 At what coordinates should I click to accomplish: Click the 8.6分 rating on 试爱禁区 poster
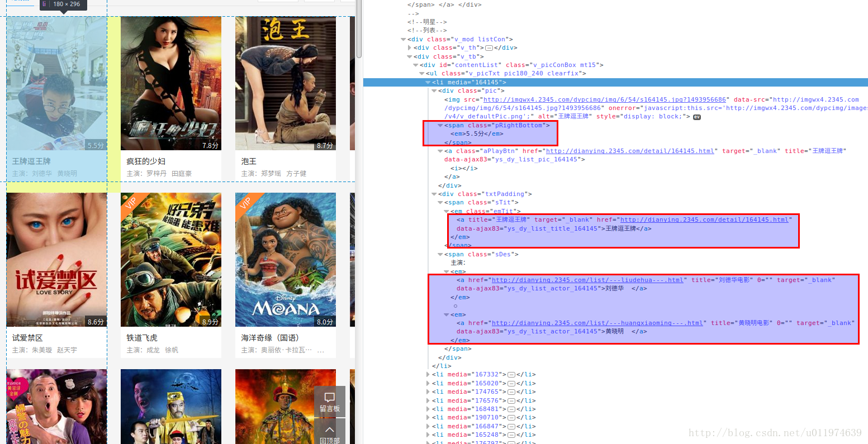coord(96,322)
